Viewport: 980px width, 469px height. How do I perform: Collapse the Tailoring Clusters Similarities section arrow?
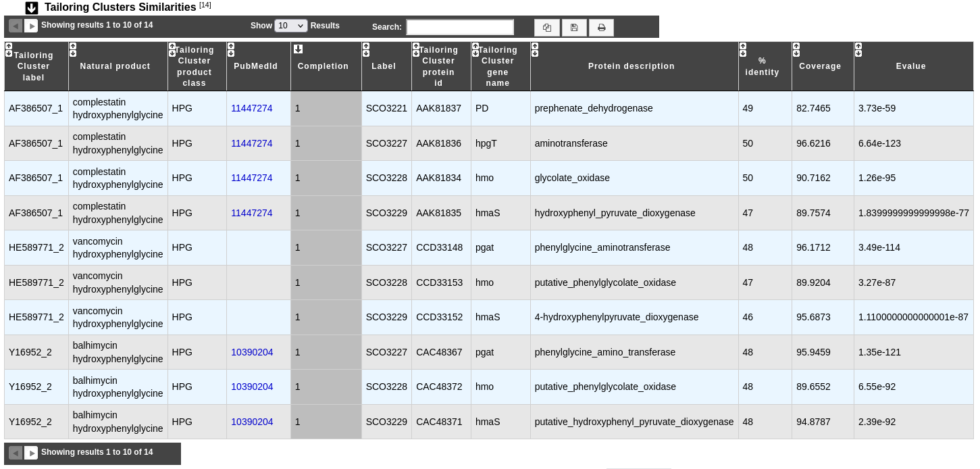coord(32,8)
